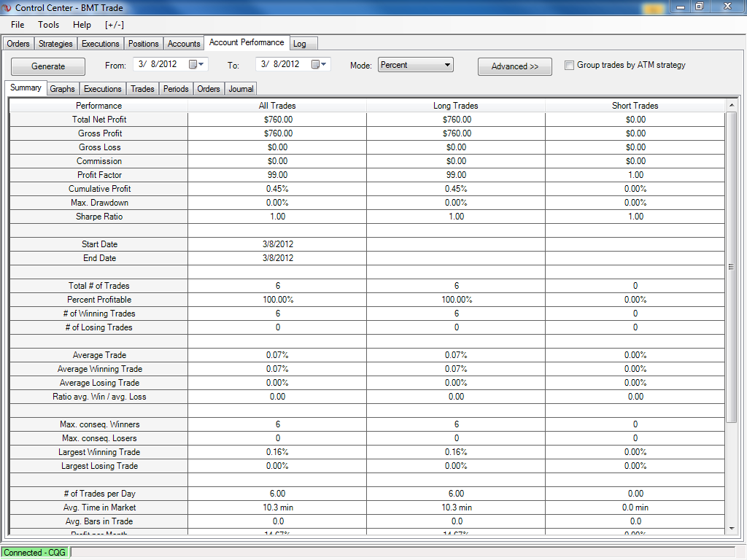Viewport: 747px width, 560px height.
Task: Click the scrollbar up arrow
Action: pyautogui.click(x=731, y=105)
